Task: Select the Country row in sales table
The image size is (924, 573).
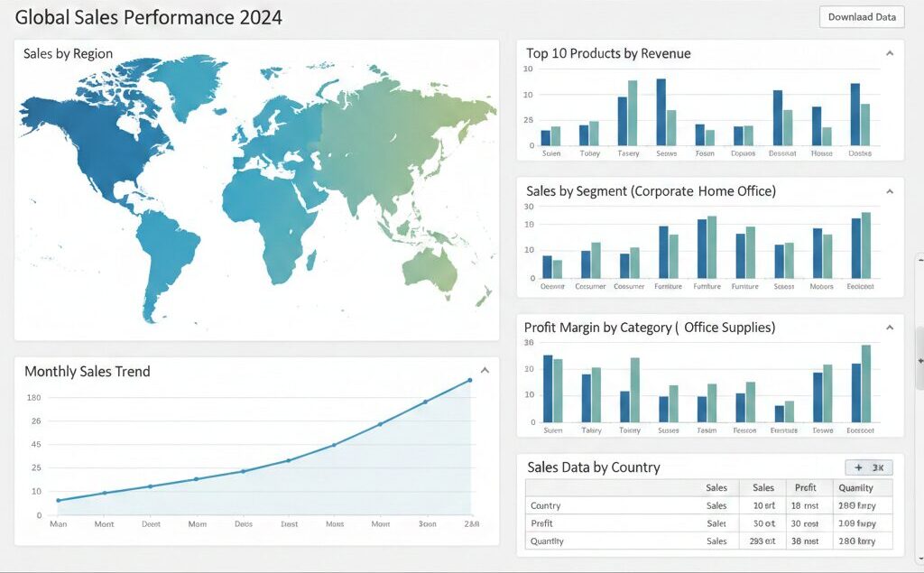Action: click(x=546, y=506)
